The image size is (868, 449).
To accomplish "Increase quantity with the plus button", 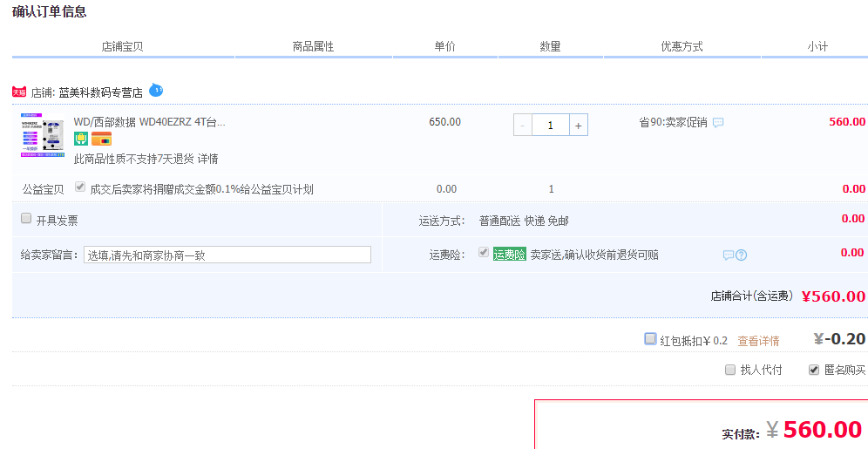I will coord(579,126).
